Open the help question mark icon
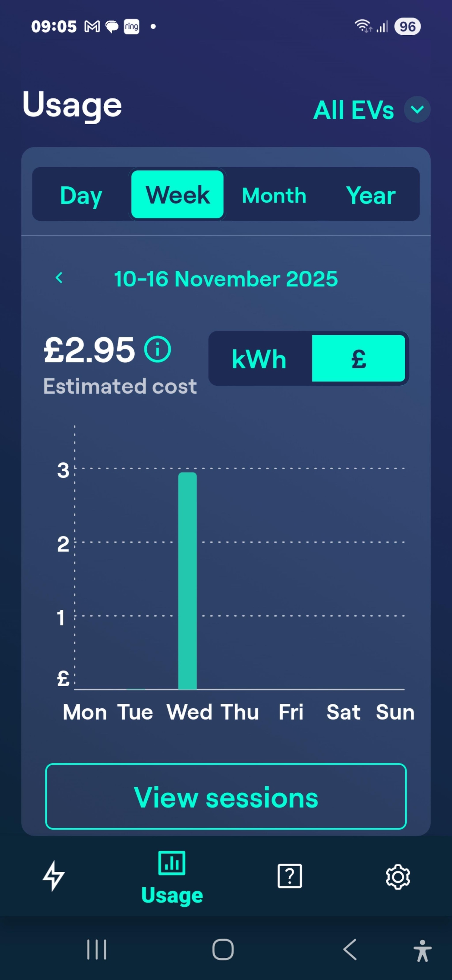452x980 pixels. pos(290,876)
